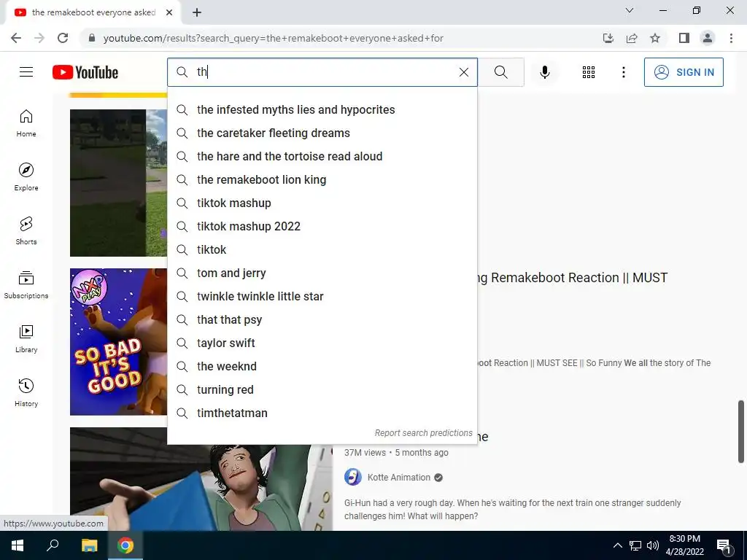Choose the 'turning red' suggestion

coord(322,389)
